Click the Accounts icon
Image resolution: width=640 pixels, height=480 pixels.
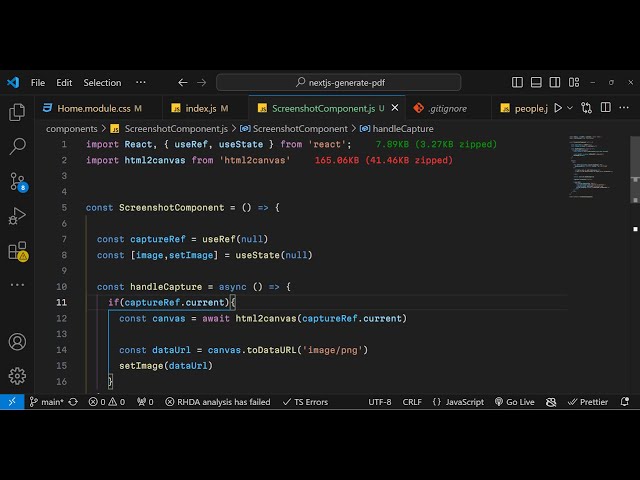click(17, 342)
